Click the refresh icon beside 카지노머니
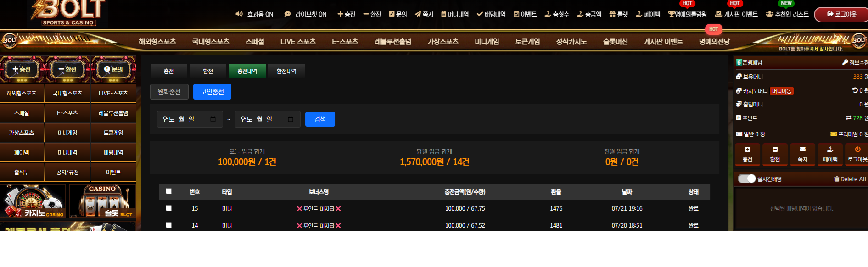The image size is (868, 267). click(x=855, y=90)
